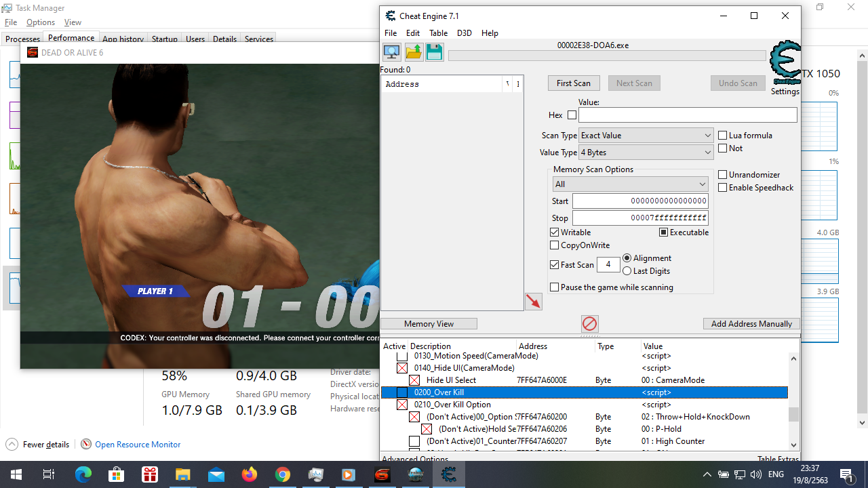Open Options menu in Task Manager

click(x=41, y=22)
